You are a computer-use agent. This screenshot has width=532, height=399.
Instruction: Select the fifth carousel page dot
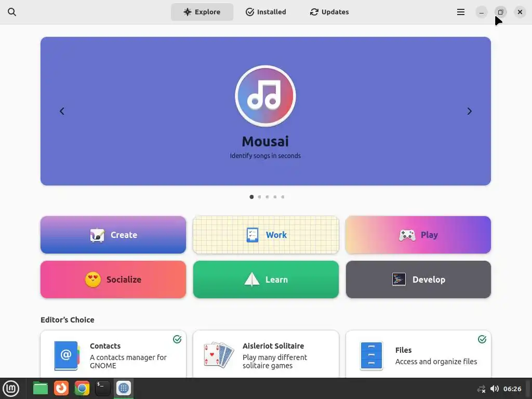point(283,197)
